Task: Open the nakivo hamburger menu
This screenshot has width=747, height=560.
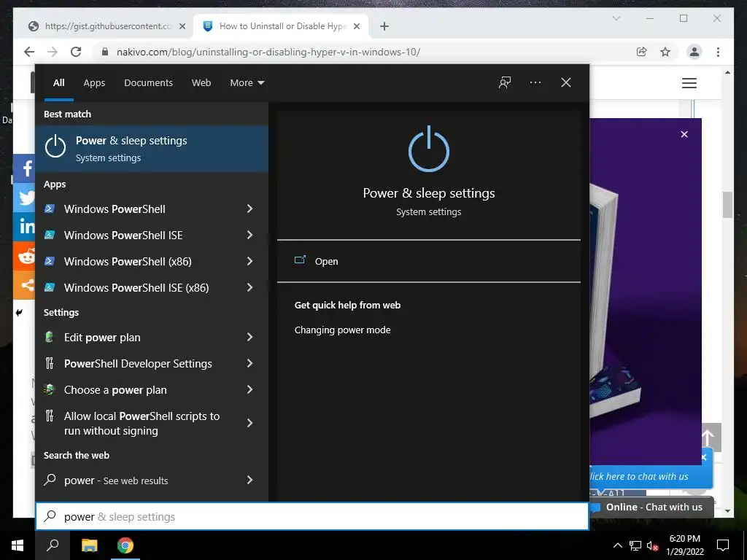Action: (689, 83)
